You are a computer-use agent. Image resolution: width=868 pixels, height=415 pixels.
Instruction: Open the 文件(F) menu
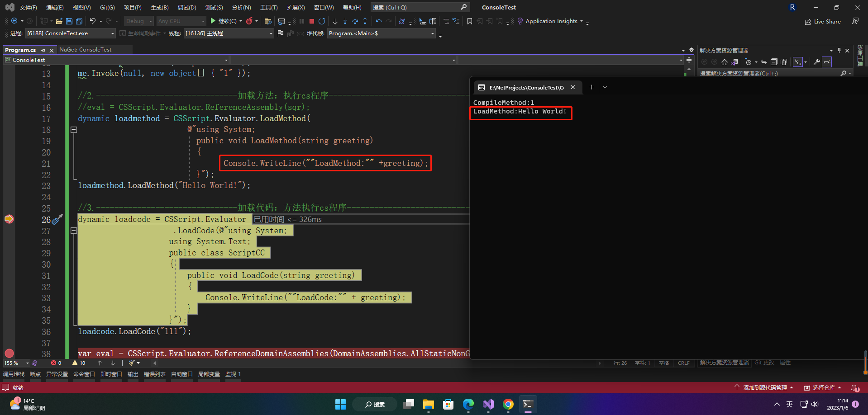click(28, 8)
